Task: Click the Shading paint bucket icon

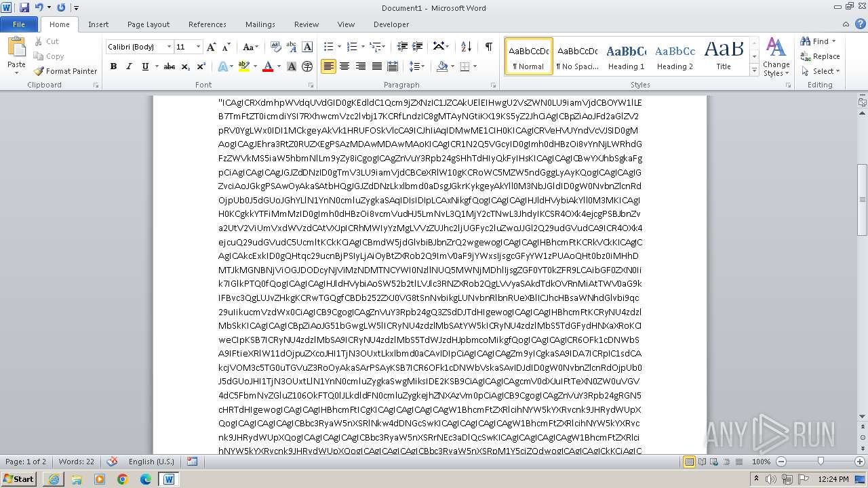Action: (442, 66)
